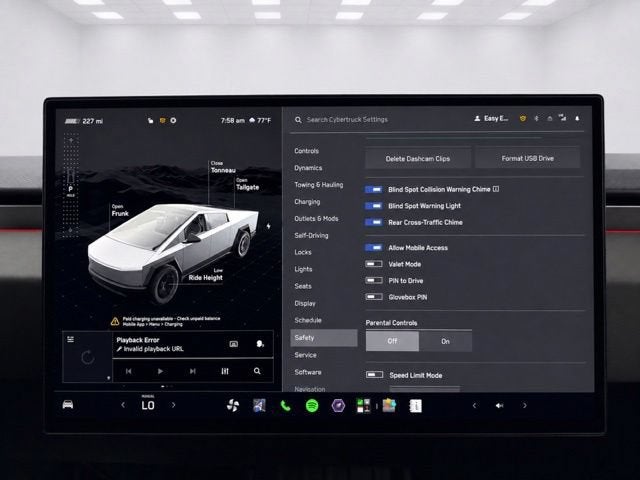Open the media source list icon
The width and height of the screenshot is (640, 480).
[x=71, y=339]
